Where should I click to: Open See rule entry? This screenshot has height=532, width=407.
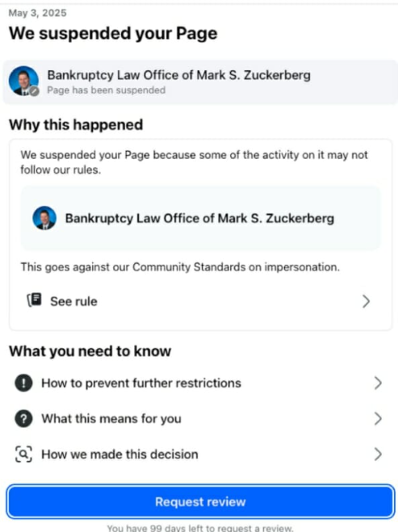200,301
